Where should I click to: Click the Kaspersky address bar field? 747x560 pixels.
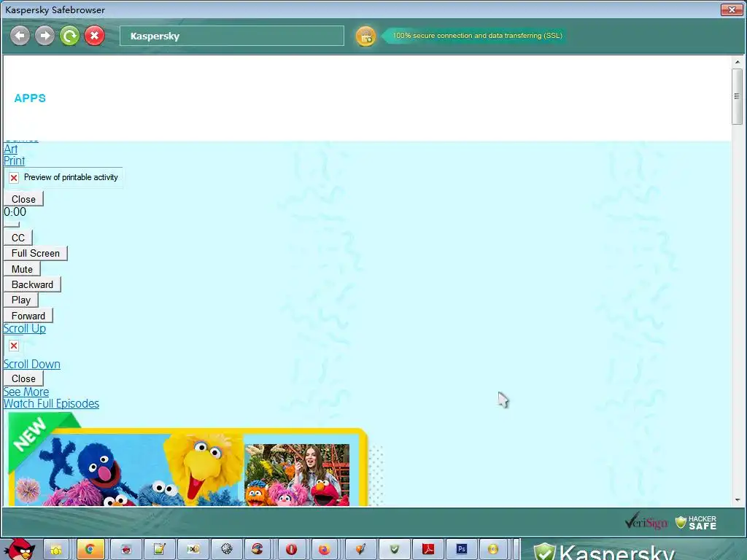(231, 36)
